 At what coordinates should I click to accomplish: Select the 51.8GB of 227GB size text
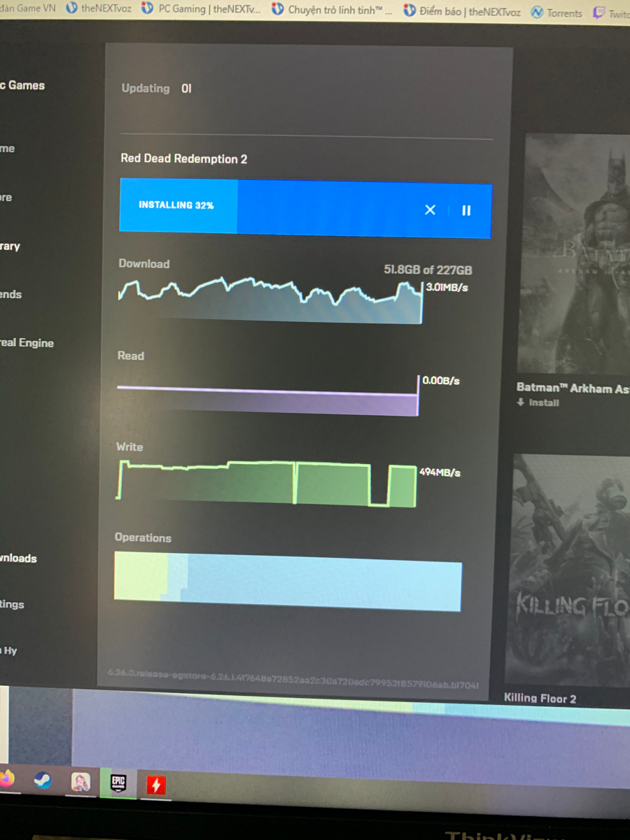coord(428,269)
